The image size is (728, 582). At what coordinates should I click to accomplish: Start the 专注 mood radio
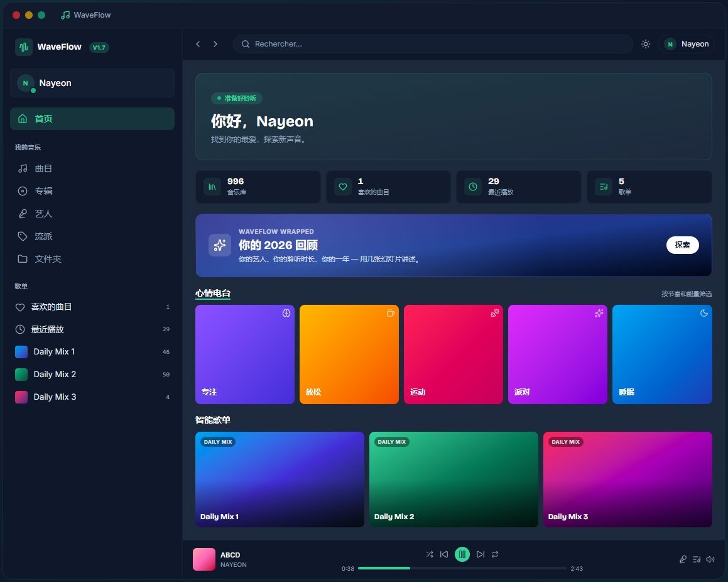coord(245,354)
